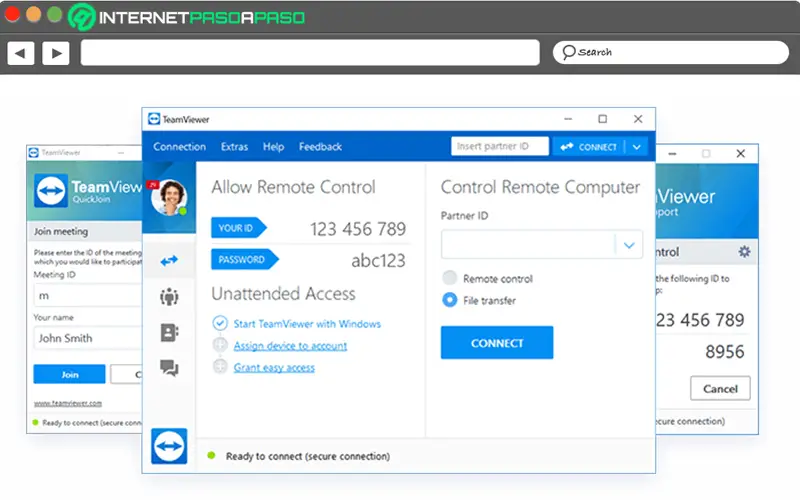The image size is (800, 500).
Task: Toggle Start TeamViewer with Windows checkmark
Action: point(220,323)
